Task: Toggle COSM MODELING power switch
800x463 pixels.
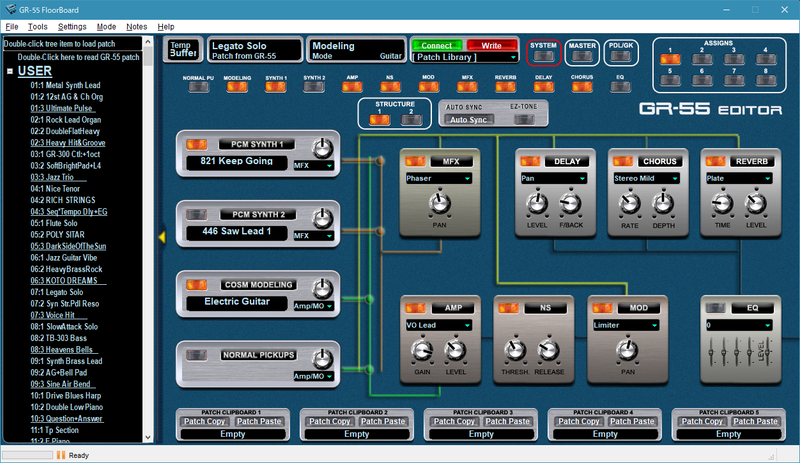Action: [197, 285]
